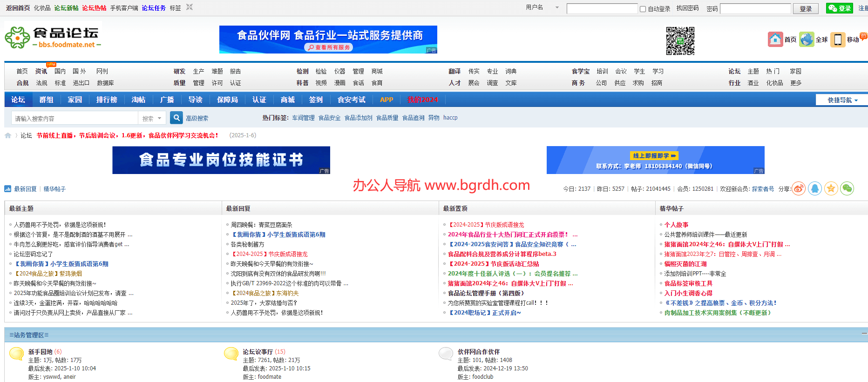This screenshot has height=382, width=868.
Task: Click the red house 首页 icon
Action: coord(775,40)
